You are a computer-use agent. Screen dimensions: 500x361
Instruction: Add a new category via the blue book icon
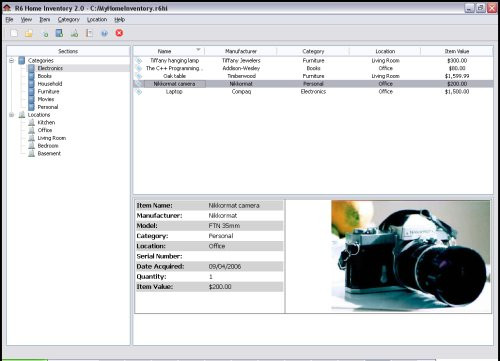[59, 33]
